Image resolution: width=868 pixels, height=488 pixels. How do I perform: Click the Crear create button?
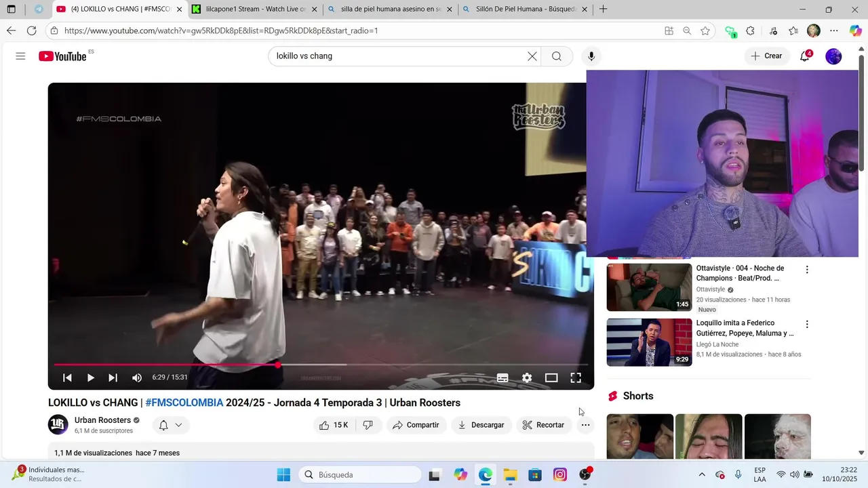[x=767, y=56]
